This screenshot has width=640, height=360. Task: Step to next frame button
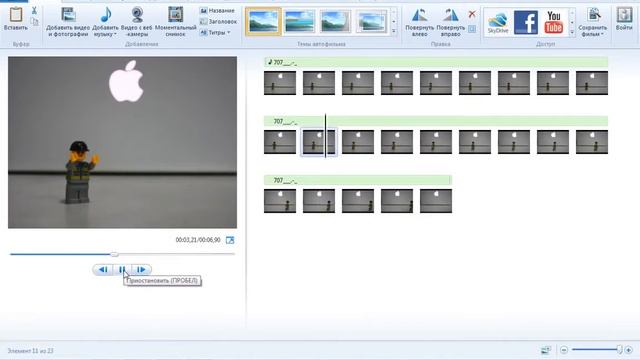click(x=141, y=269)
